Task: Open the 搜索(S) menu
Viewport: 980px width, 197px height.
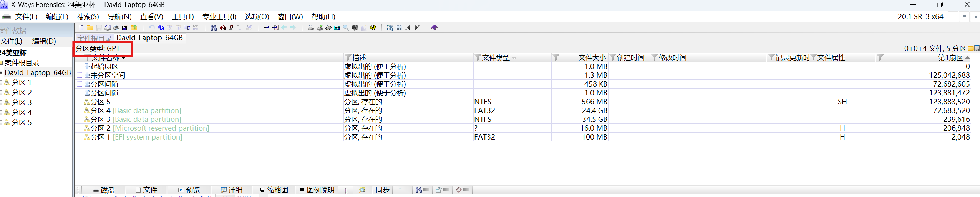Action: [x=88, y=16]
